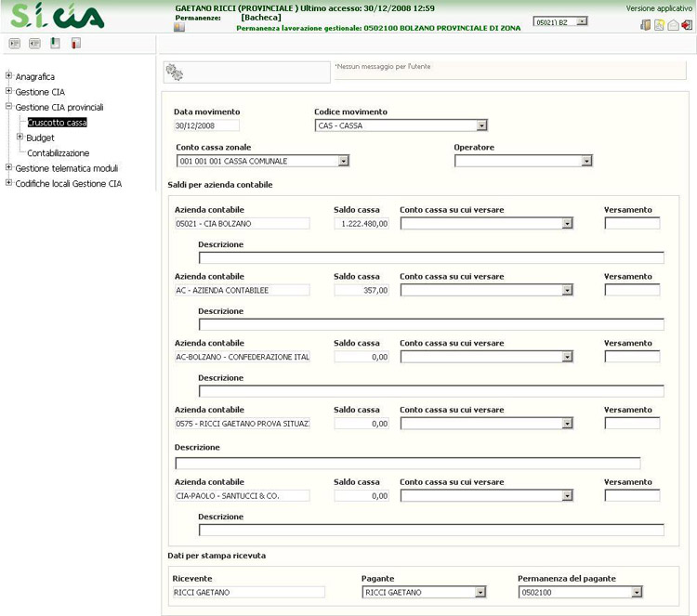The height and width of the screenshot is (616, 697).
Task: Click the document search icon in the header
Action: pyautogui.click(x=659, y=25)
